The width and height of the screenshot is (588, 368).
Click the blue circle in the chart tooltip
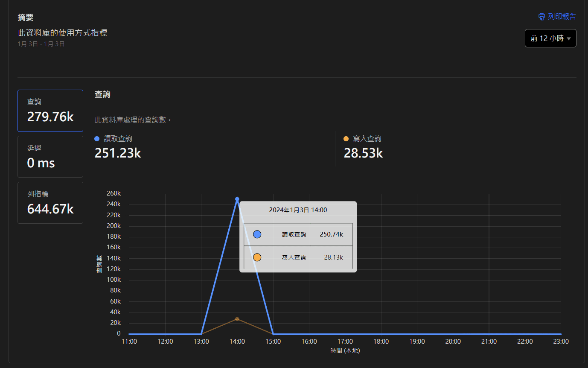pos(257,234)
